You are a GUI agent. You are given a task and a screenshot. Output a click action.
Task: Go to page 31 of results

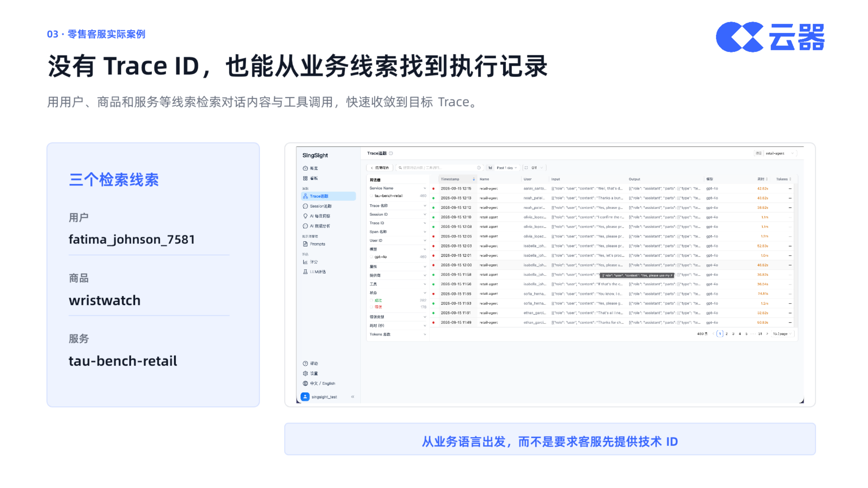pos(760,334)
